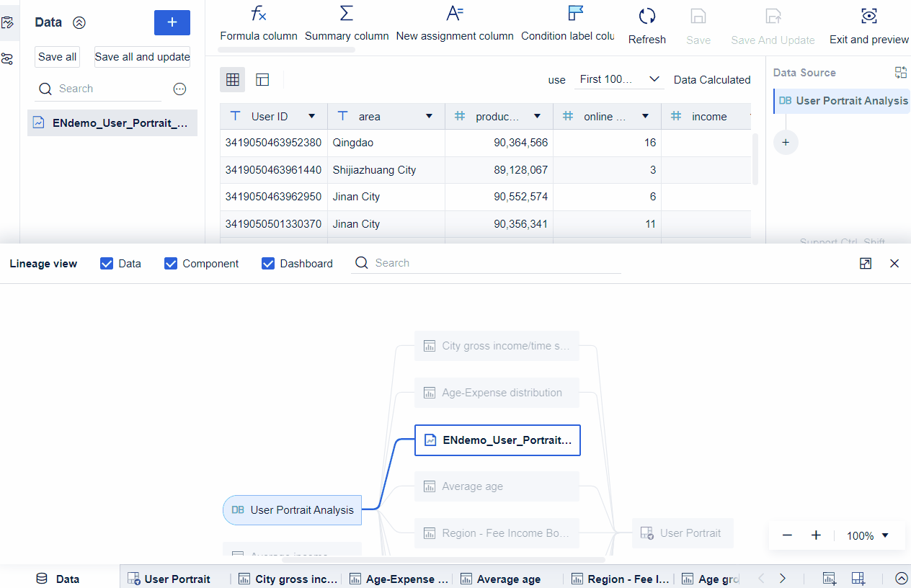This screenshot has height=588, width=911.
Task: Open the lineage icon in left sidebar
Action: coord(8,58)
